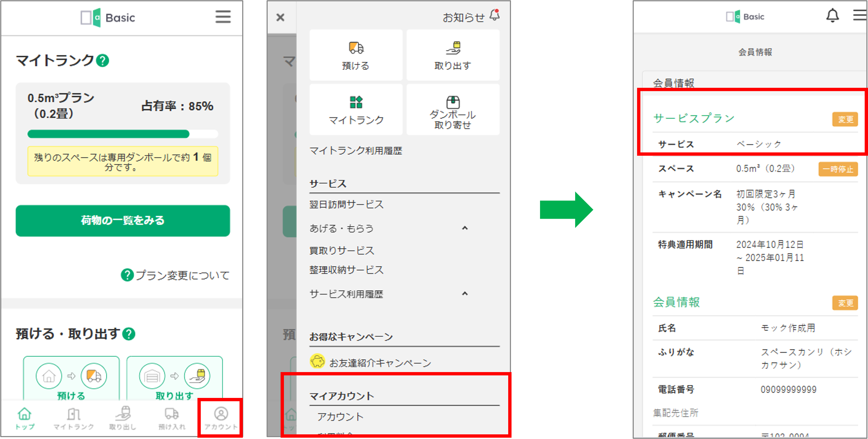868x439 pixels.
Task: Open お知らせ notification bell in menu
Action: coord(494,16)
